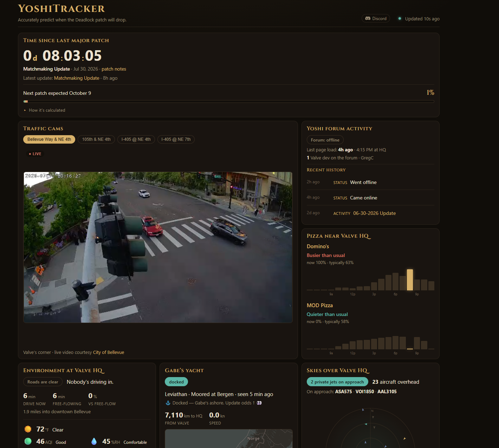499x448 pixels.
Task: Click the blue humidity droplet icon
Action: point(94,441)
